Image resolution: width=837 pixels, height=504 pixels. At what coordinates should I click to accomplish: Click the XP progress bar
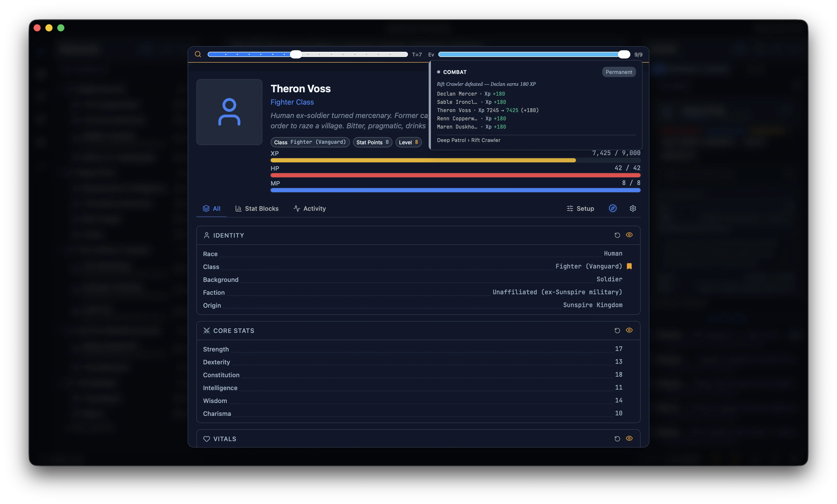coord(455,160)
